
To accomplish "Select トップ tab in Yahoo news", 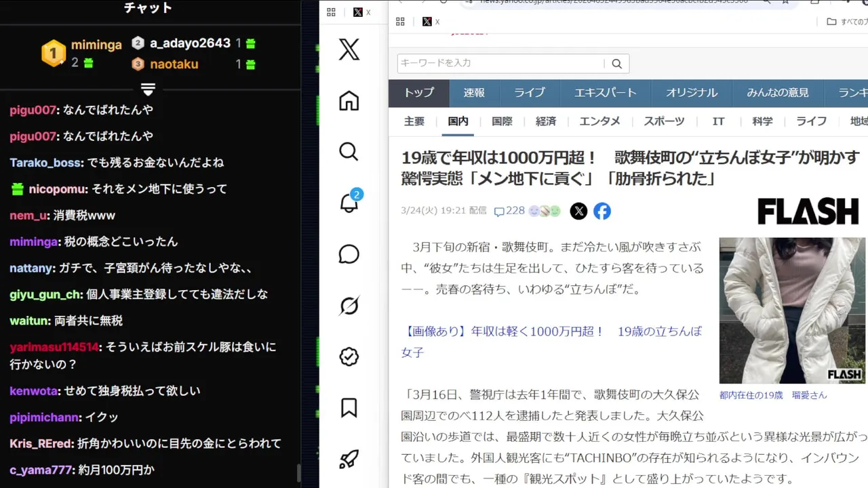I will tap(419, 93).
